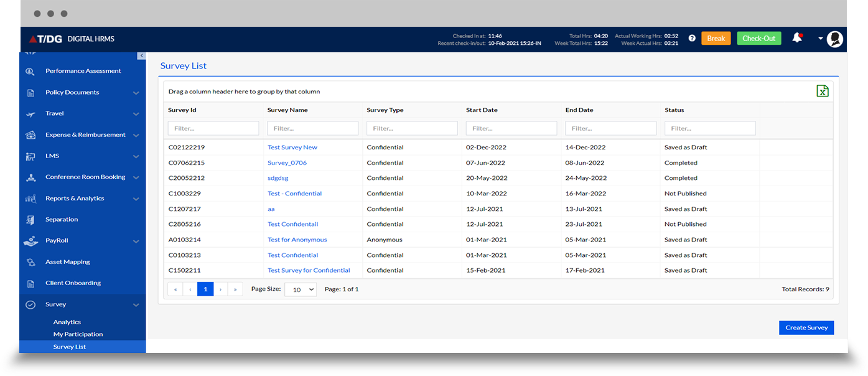
Task: Expand the Travel menu chevron
Action: [x=136, y=114]
